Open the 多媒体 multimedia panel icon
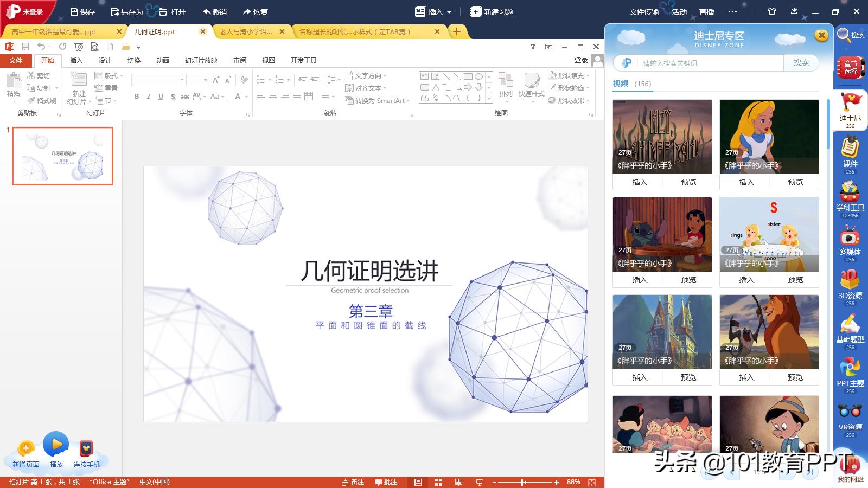Viewport: 868px width, 488px height. click(850, 239)
